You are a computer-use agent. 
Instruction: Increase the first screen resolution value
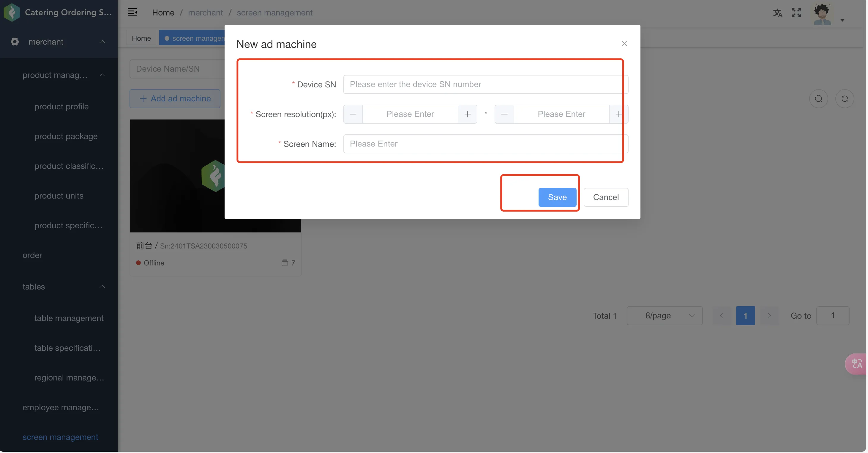click(x=467, y=114)
